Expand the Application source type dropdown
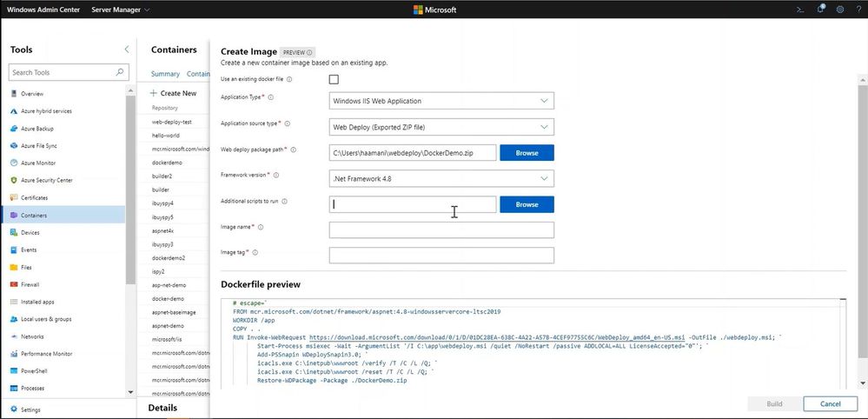Viewport: 868px width, 419px height. [x=441, y=127]
